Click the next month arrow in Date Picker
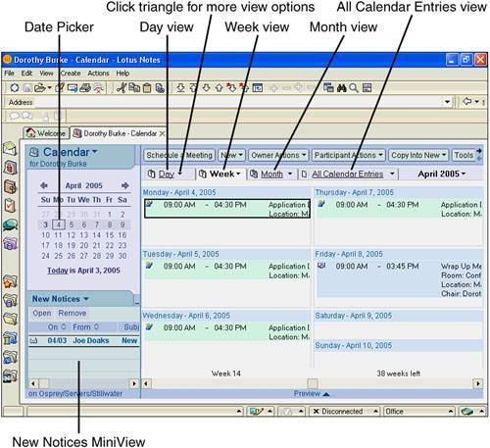 (125, 185)
